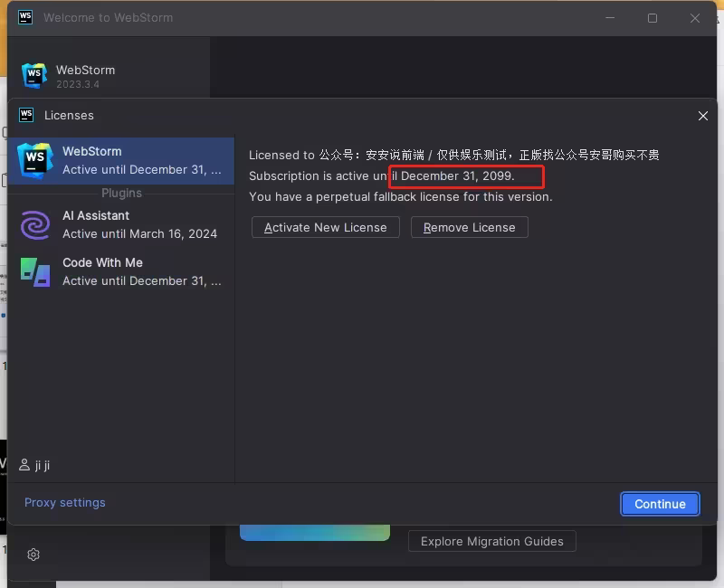Viewport: 724px width, 588px height.
Task: Close the Licenses dialog
Action: click(x=702, y=116)
